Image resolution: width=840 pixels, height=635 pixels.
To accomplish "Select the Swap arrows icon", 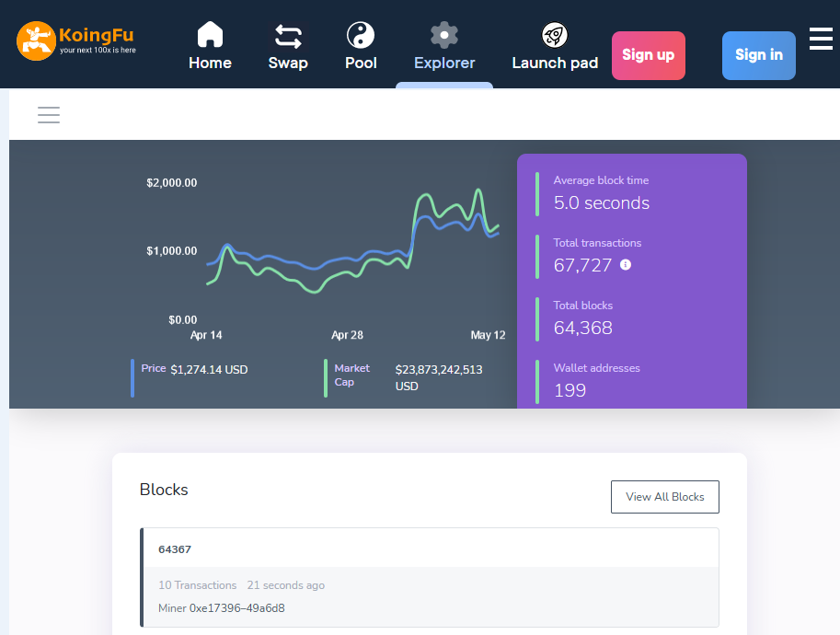I will pyautogui.click(x=288, y=37).
